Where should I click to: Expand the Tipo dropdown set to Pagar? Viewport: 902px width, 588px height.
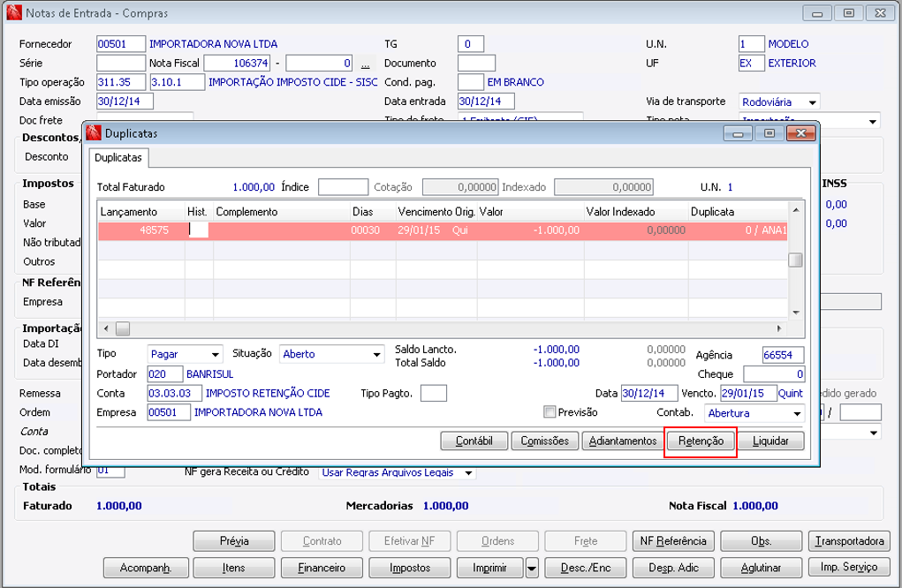pyautogui.click(x=214, y=354)
